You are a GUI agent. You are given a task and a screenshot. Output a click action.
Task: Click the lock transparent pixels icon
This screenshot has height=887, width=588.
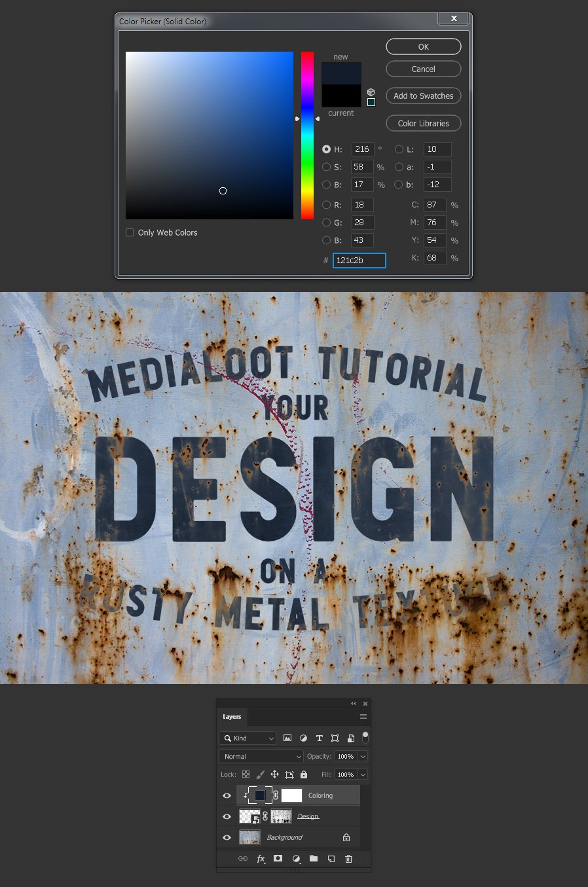coord(246,774)
